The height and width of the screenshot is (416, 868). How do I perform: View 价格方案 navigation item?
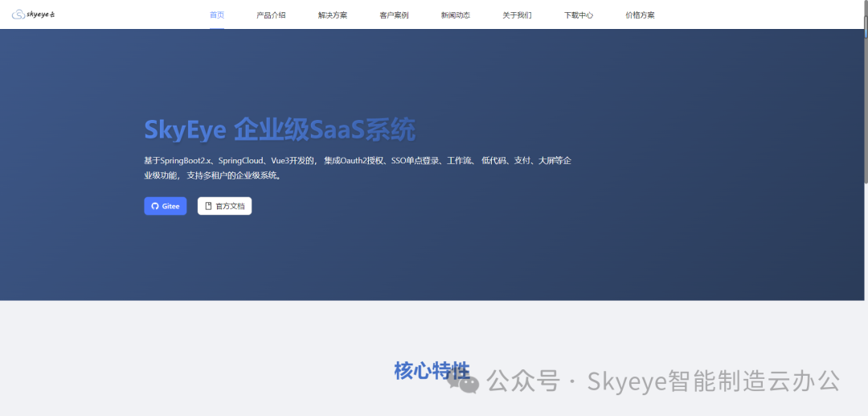pos(640,15)
